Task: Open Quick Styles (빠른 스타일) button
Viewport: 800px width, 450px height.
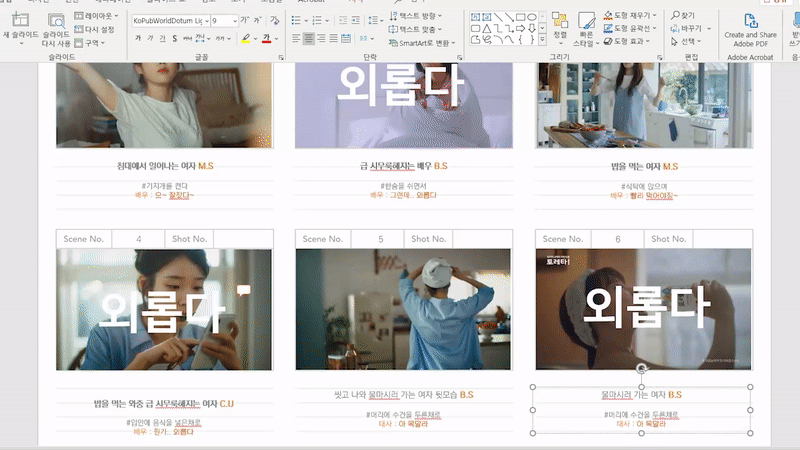Action: pos(586,30)
